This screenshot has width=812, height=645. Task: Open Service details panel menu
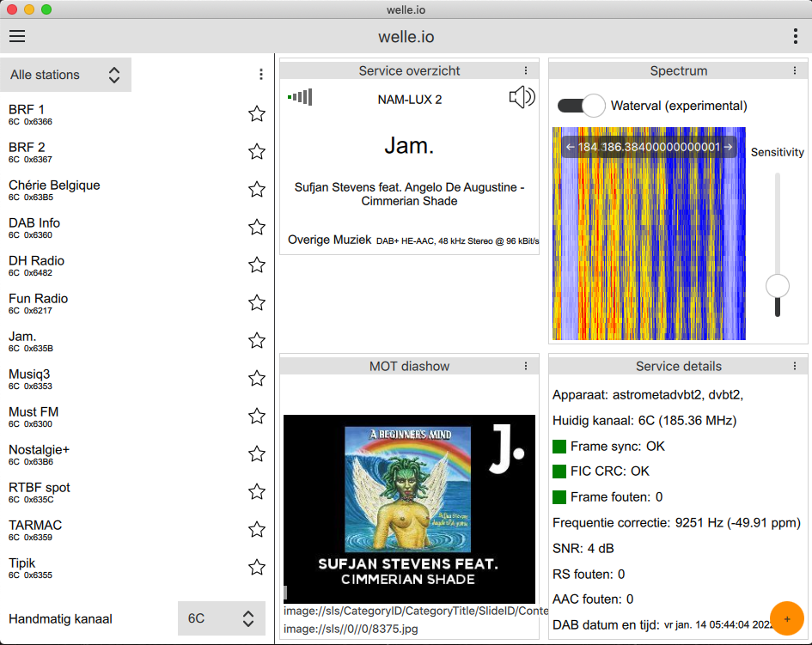tap(795, 366)
